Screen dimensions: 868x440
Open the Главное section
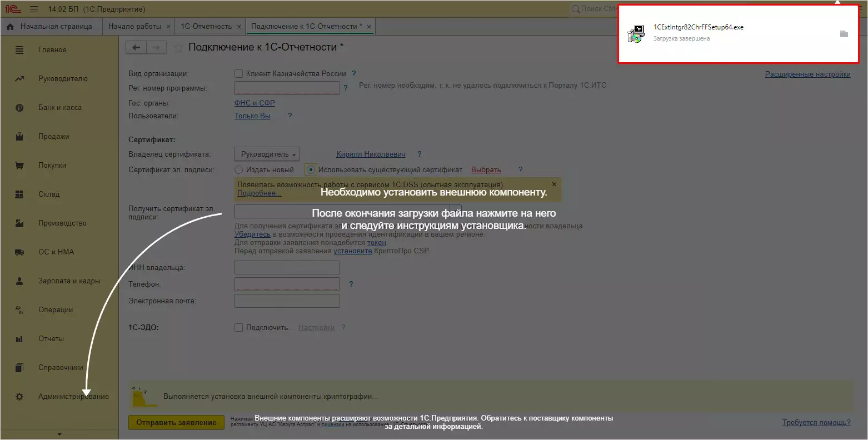[52, 50]
